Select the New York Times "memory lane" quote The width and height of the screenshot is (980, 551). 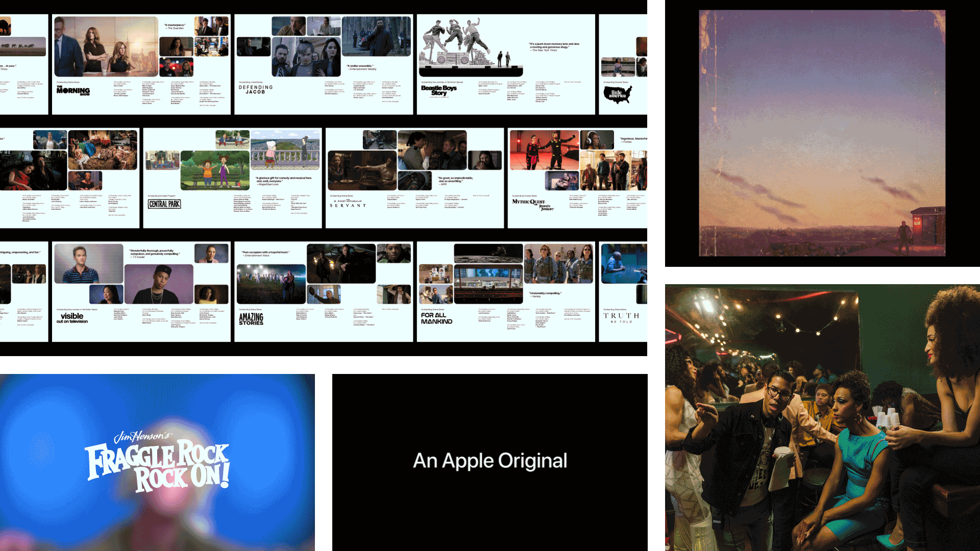pos(554,47)
